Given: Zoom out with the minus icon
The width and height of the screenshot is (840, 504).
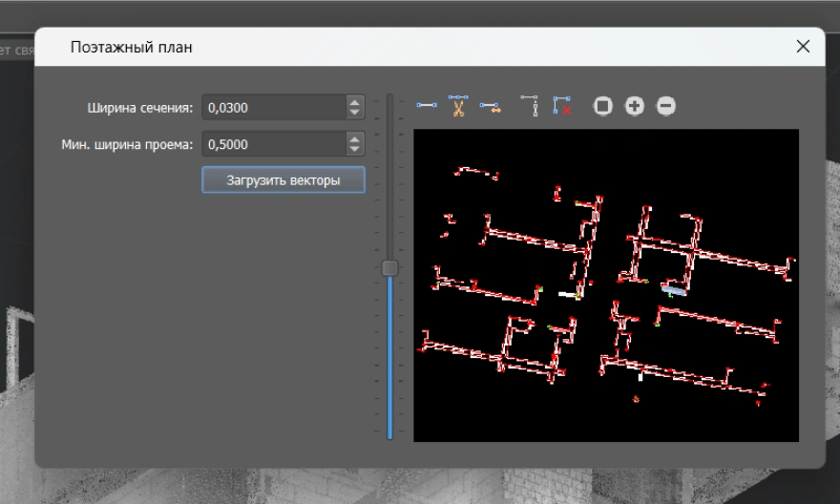Looking at the screenshot, I should [x=666, y=106].
